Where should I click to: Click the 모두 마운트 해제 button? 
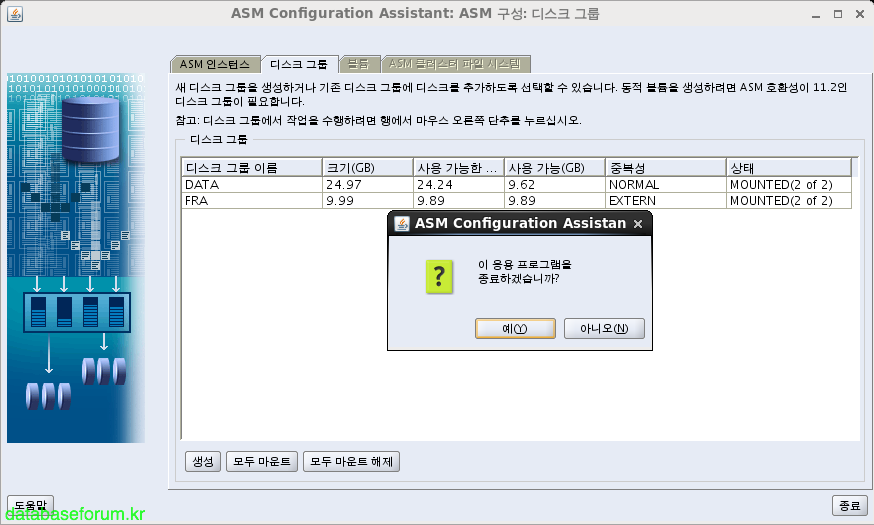pyautogui.click(x=352, y=461)
